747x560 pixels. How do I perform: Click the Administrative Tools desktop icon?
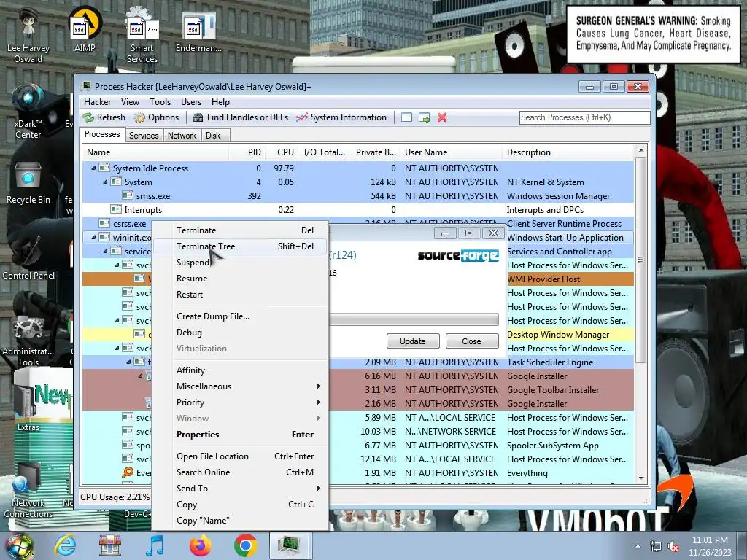28,341
